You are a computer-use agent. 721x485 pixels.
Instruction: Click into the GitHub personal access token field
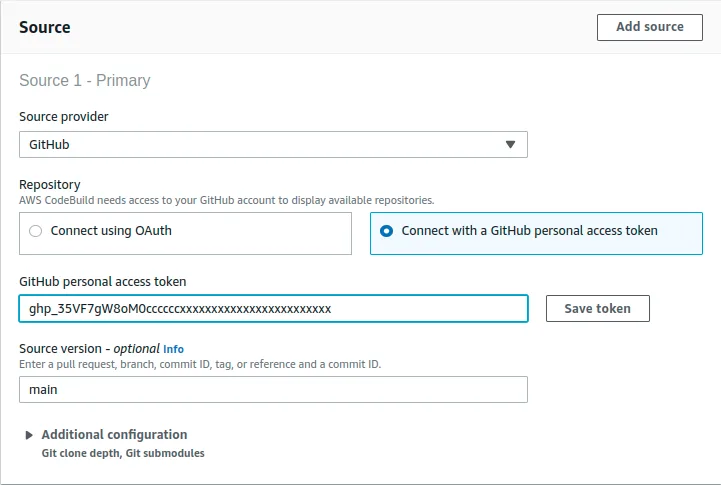point(273,308)
